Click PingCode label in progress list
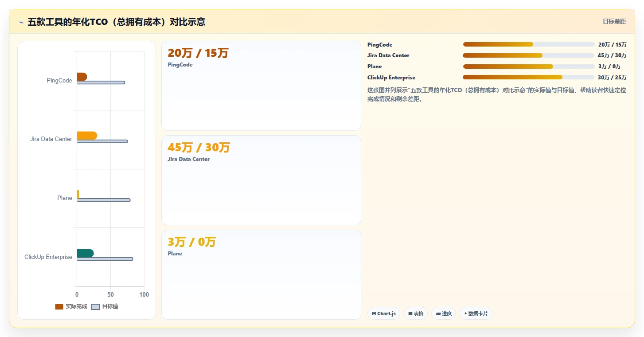This screenshot has width=644, height=337. point(380,44)
